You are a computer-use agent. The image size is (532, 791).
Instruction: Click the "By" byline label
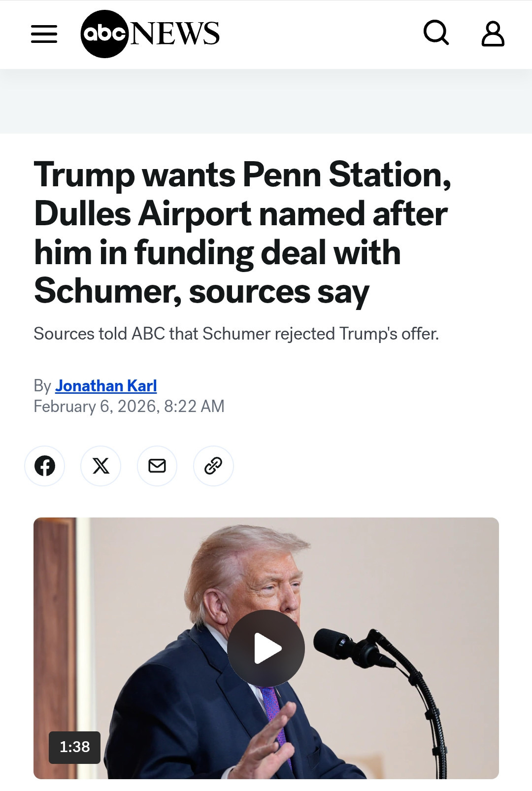coord(42,385)
